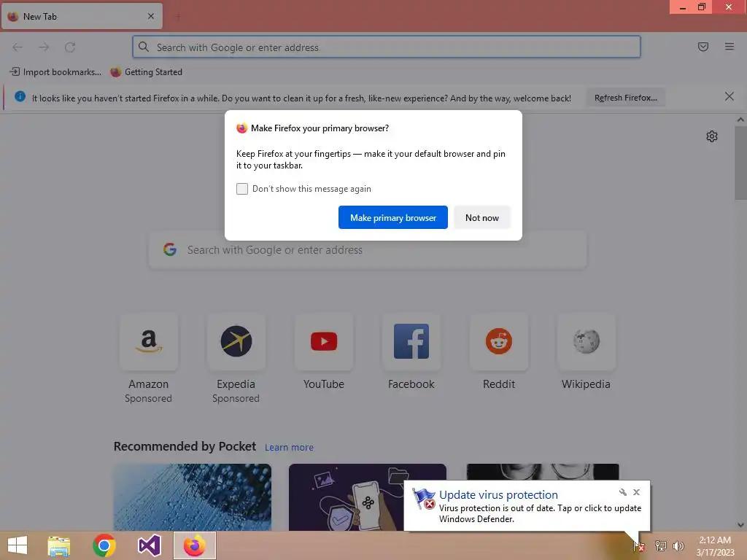Click the Update virus protection title

(498, 495)
